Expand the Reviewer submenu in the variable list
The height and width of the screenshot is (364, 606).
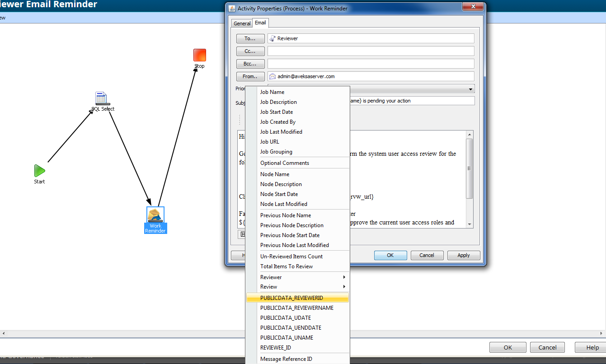coord(344,277)
